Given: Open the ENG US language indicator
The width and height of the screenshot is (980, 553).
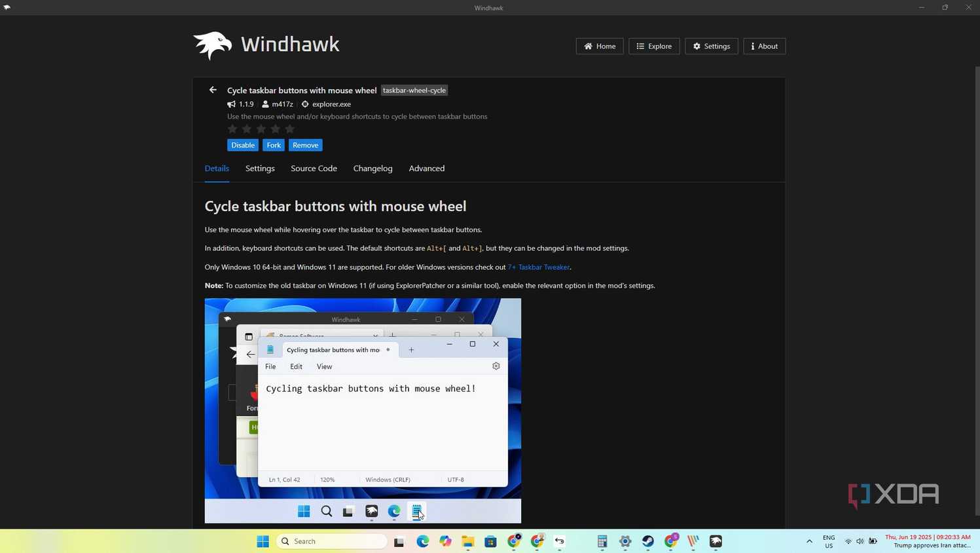Looking at the screenshot, I should pyautogui.click(x=829, y=541).
